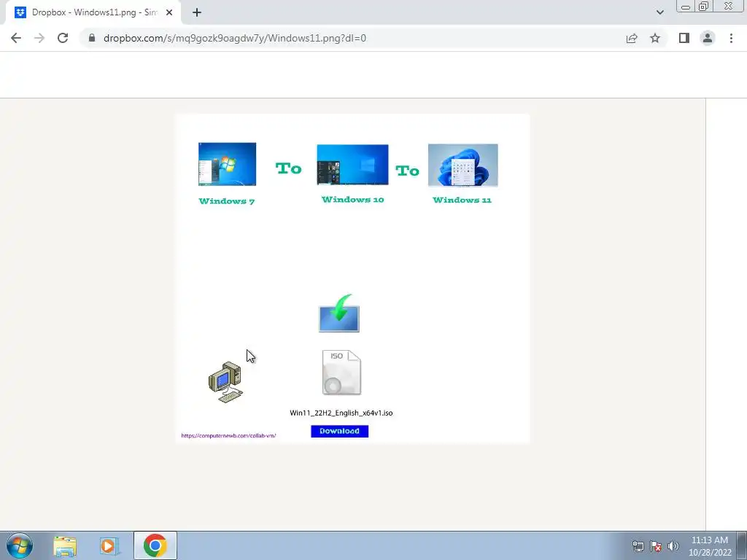Viewport: 747px width, 560px height.
Task: Open a new browser tab
Action: tap(197, 12)
